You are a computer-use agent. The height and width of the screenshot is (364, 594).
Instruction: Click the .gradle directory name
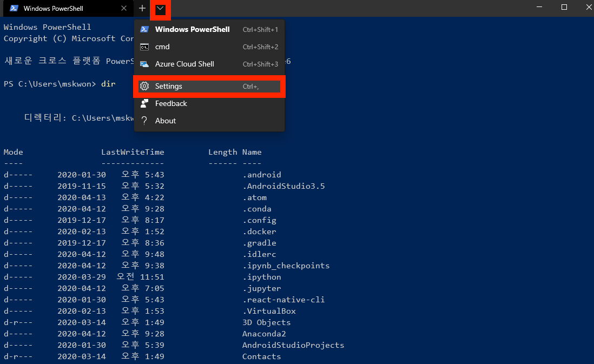click(260, 243)
